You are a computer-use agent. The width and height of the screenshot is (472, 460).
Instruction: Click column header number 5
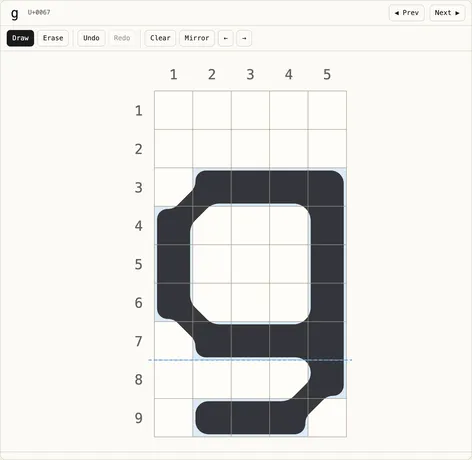coord(327,75)
